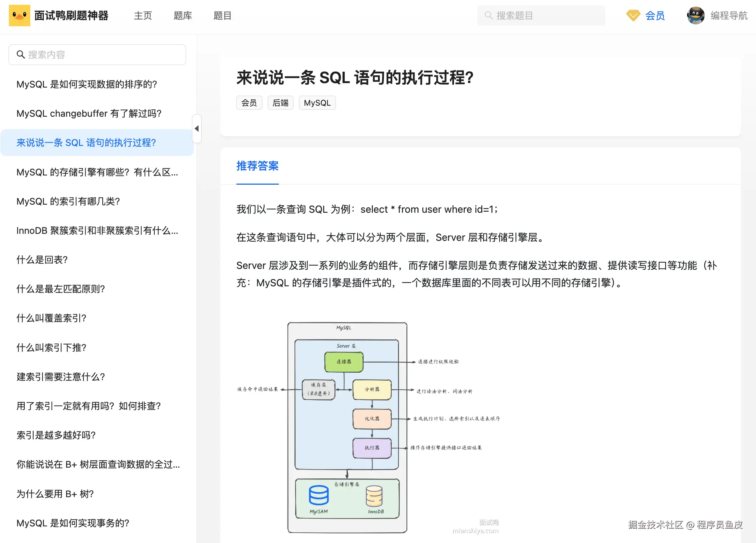Click the duck logo icon

[19, 16]
